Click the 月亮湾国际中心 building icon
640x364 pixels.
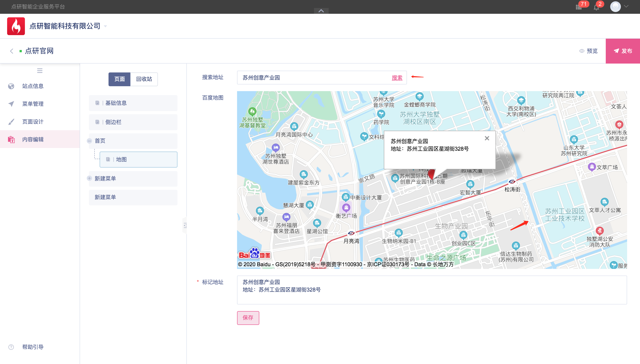click(x=294, y=126)
